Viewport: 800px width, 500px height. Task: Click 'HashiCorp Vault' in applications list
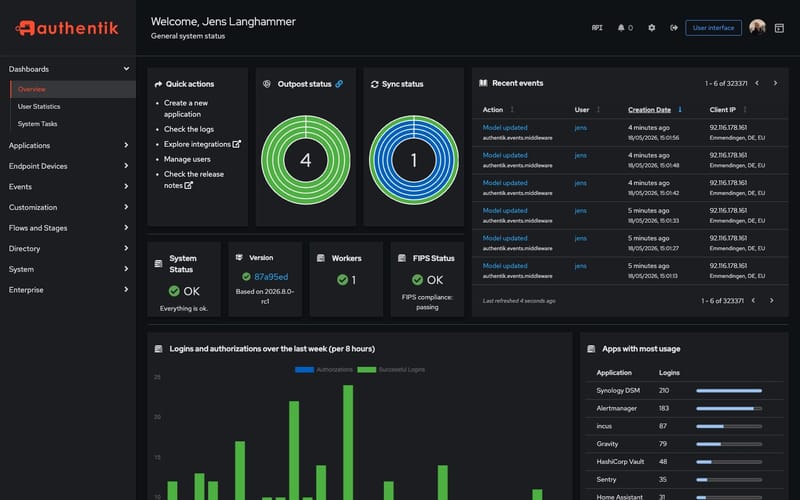[x=620, y=462]
